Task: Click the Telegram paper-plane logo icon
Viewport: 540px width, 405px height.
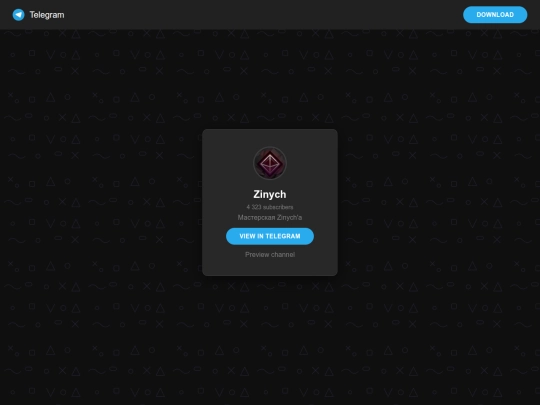Action: 19,15
